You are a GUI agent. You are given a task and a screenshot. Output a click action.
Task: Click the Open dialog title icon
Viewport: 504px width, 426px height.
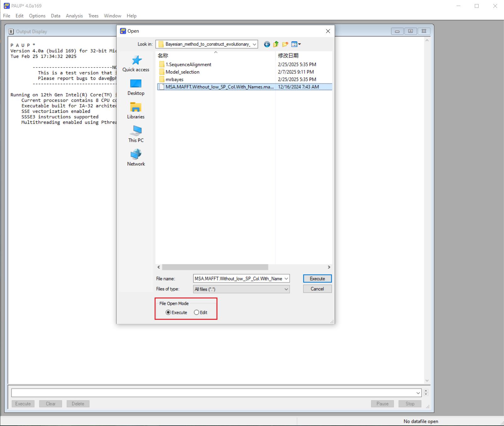coord(123,31)
